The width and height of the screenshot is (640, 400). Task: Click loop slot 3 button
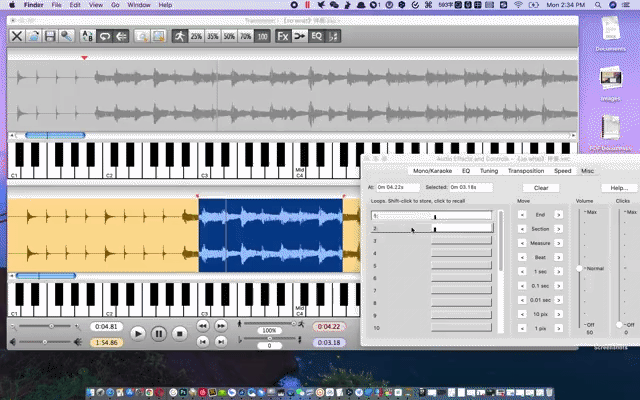pos(461,241)
